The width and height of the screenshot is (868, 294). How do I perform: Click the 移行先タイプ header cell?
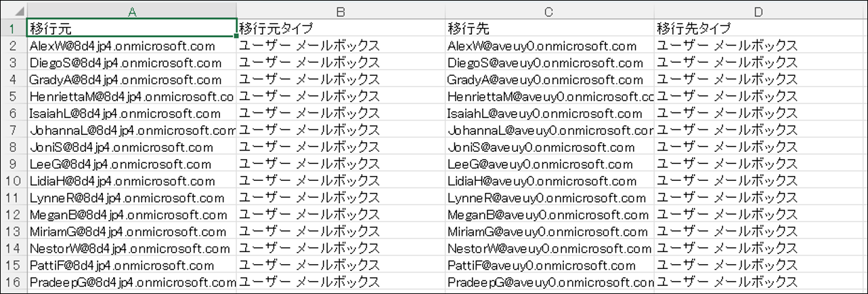pyautogui.click(x=758, y=29)
